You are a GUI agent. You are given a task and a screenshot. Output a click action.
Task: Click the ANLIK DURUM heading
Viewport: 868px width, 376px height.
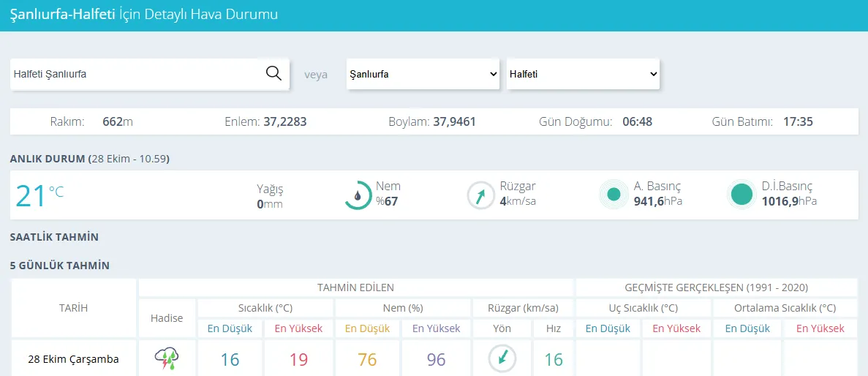point(90,159)
